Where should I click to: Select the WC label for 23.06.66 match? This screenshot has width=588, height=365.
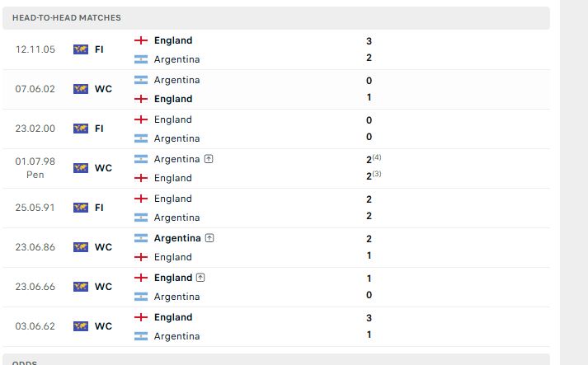104,287
